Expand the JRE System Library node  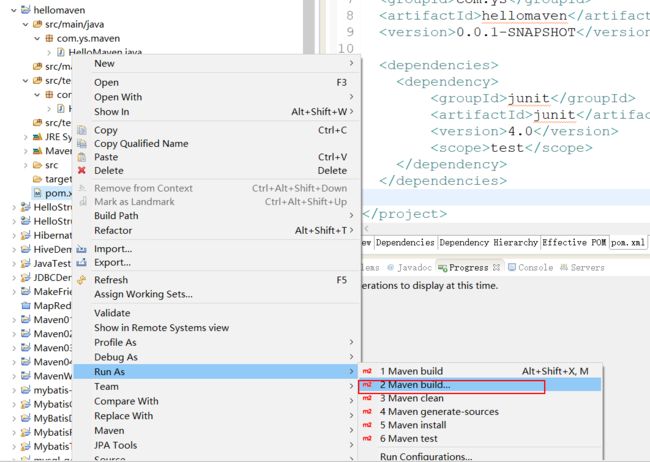pyautogui.click(x=25, y=137)
